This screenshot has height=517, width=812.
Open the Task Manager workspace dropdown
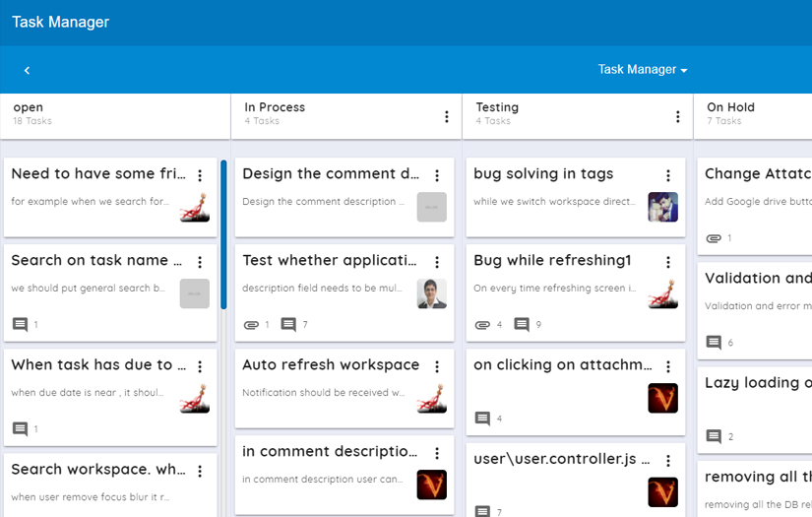pyautogui.click(x=642, y=69)
